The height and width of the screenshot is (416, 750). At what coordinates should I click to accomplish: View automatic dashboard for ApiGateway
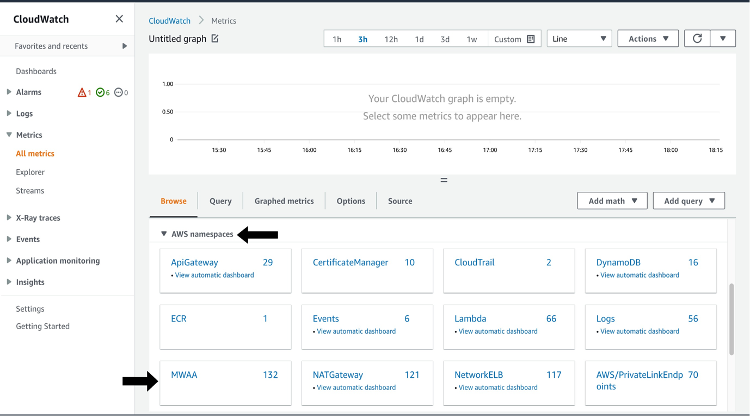[214, 275]
